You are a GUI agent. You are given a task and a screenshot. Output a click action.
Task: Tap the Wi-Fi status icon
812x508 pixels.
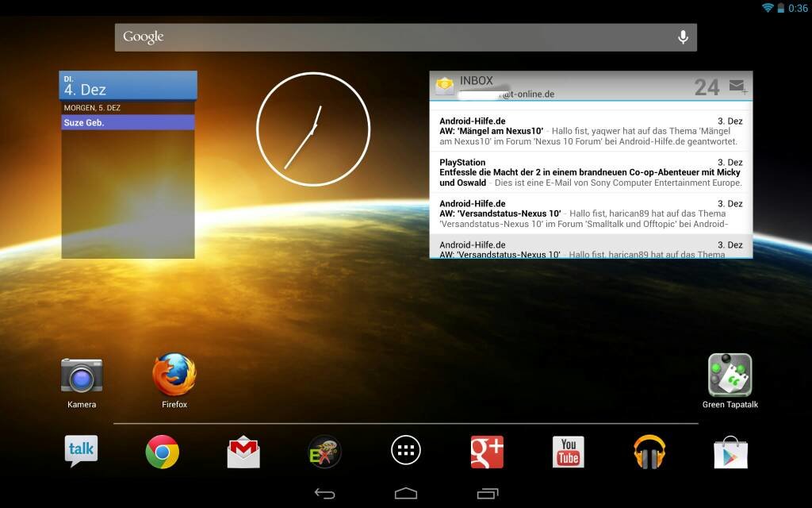point(768,8)
